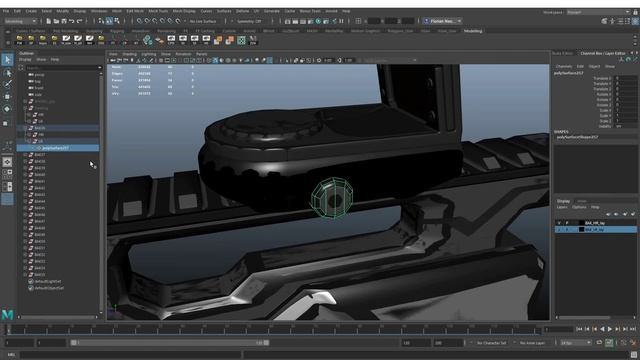Pick the Paint Selection tool
The height and width of the screenshot is (360, 640).
pyautogui.click(x=7, y=84)
